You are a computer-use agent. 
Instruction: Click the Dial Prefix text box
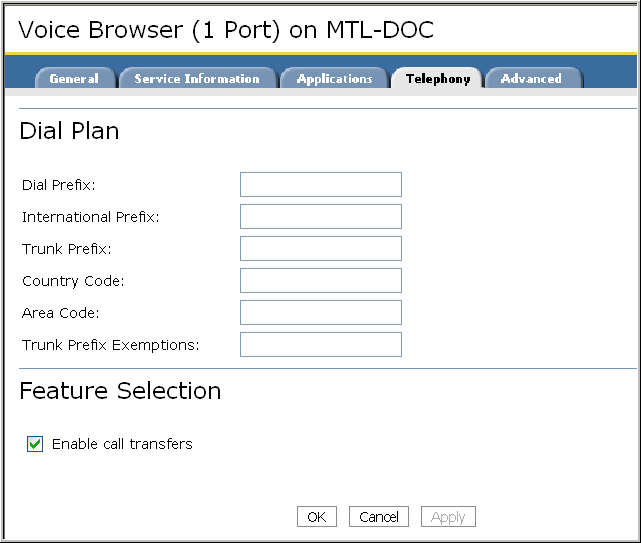coord(320,184)
